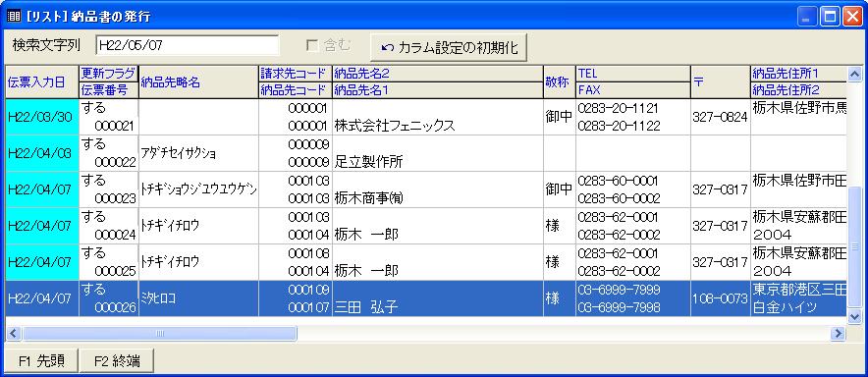Click the horizontal scrollbar thumb
Image resolution: width=868 pixels, height=377 pixels.
[159, 333]
